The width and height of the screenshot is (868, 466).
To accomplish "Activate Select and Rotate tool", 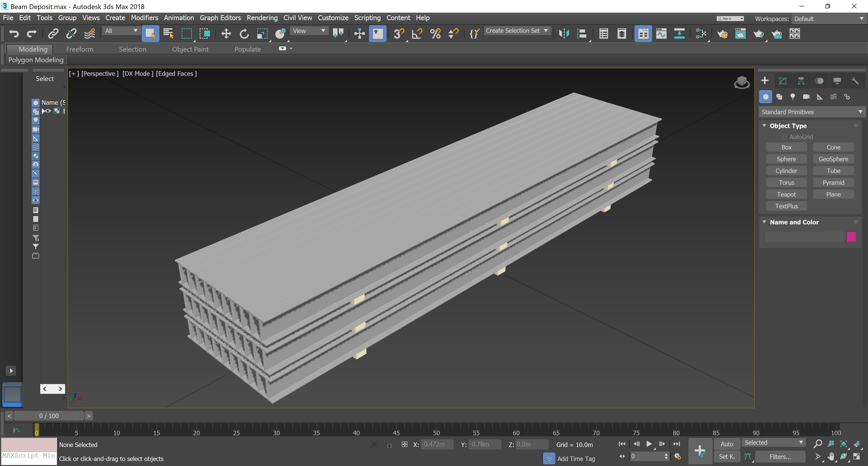I will (244, 34).
